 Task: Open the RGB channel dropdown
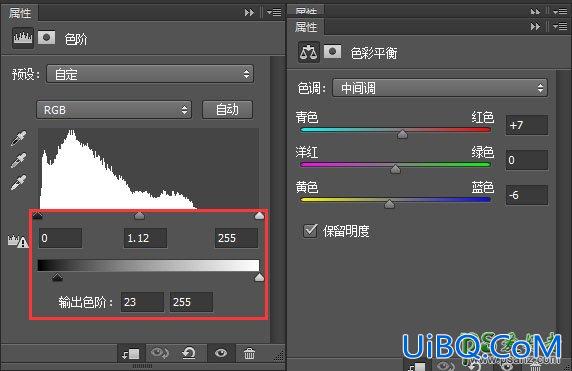(x=114, y=110)
